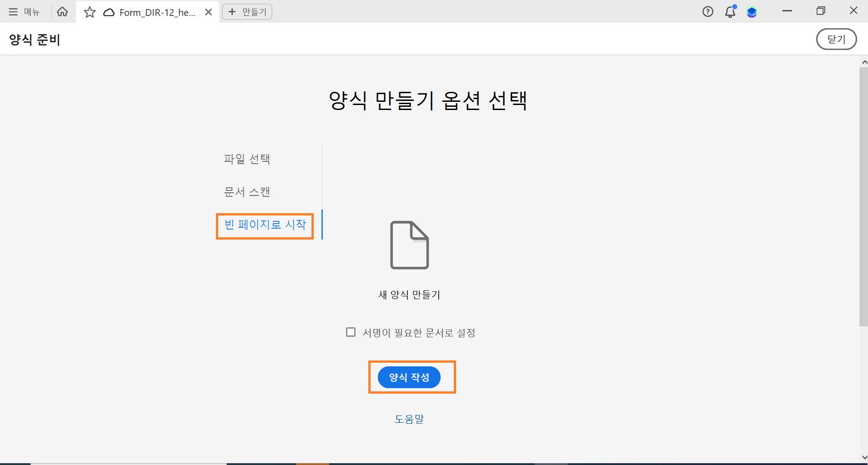Open the notifications bell icon
Screen dimensions: 868x465
tap(730, 12)
